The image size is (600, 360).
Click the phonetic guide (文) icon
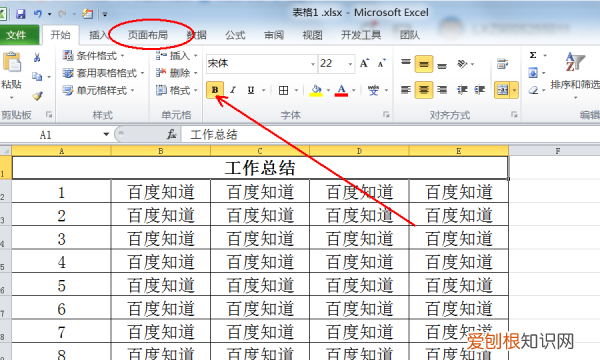(x=373, y=90)
